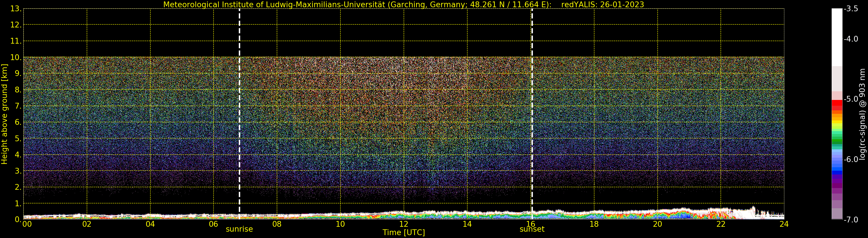Click the height axis tick '7.'
The width and height of the screenshot is (868, 238).
point(18,106)
